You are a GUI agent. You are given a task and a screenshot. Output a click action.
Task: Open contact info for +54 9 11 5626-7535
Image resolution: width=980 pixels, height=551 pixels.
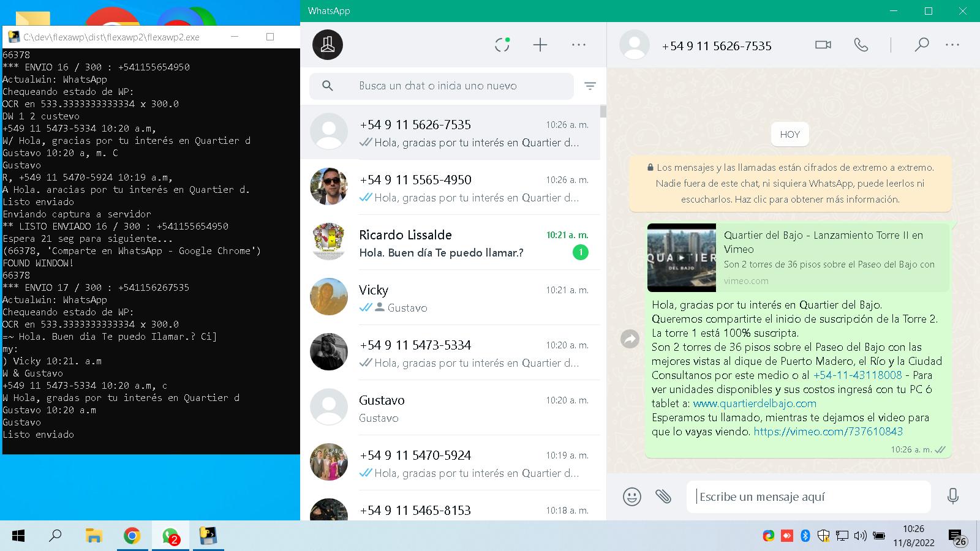tap(717, 46)
